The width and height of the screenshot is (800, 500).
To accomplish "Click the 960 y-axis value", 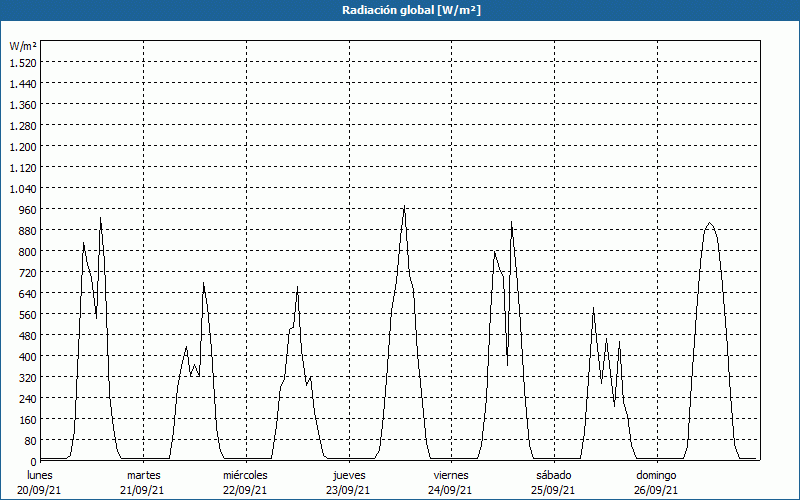I will [28, 209].
